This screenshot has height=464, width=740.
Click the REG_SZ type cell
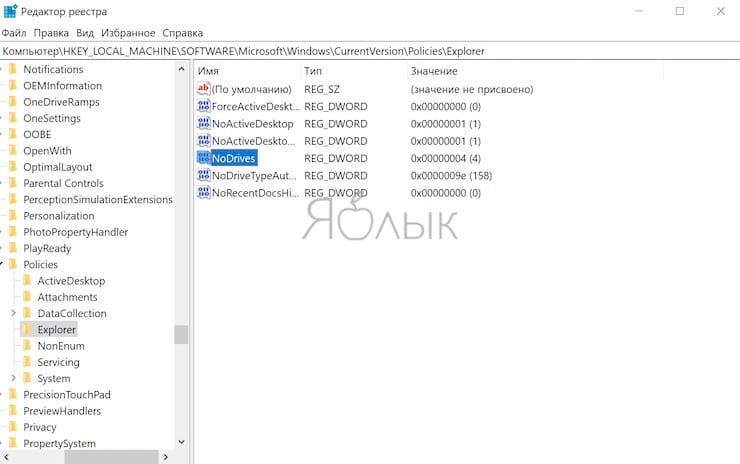pyautogui.click(x=321, y=89)
